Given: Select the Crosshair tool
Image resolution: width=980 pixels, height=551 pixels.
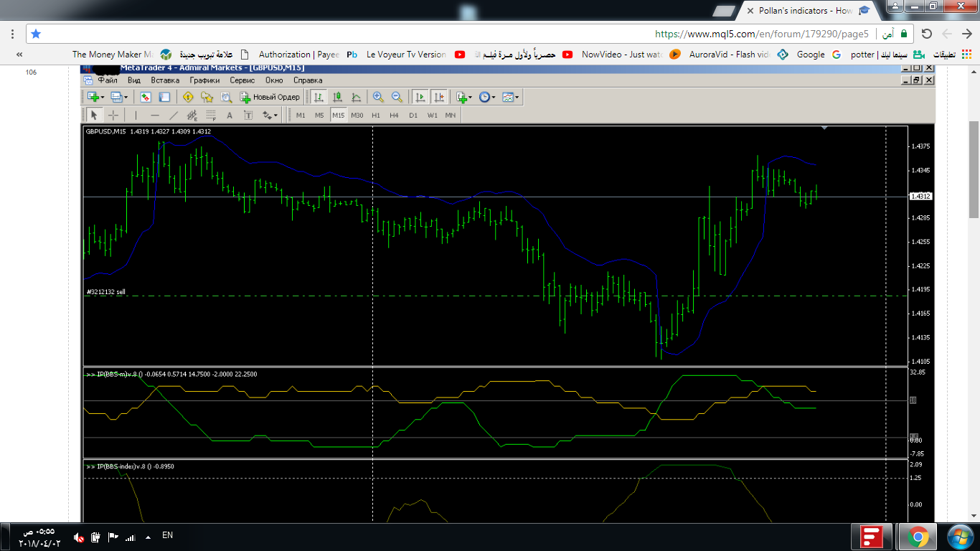Looking at the screenshot, I should click(x=113, y=115).
